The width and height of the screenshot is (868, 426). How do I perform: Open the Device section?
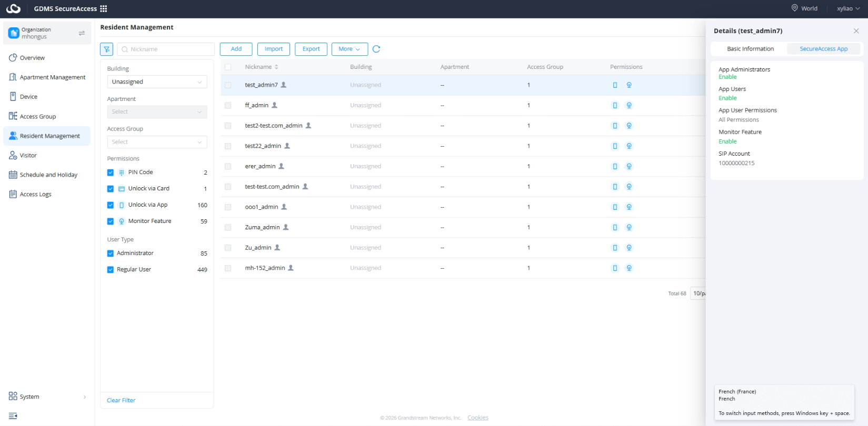click(x=47, y=97)
